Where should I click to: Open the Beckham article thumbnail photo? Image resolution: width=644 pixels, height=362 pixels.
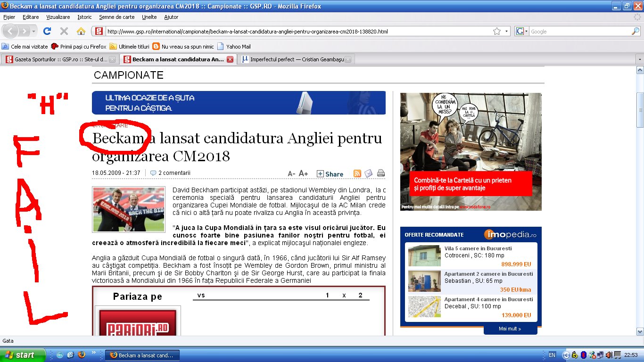[x=129, y=209]
